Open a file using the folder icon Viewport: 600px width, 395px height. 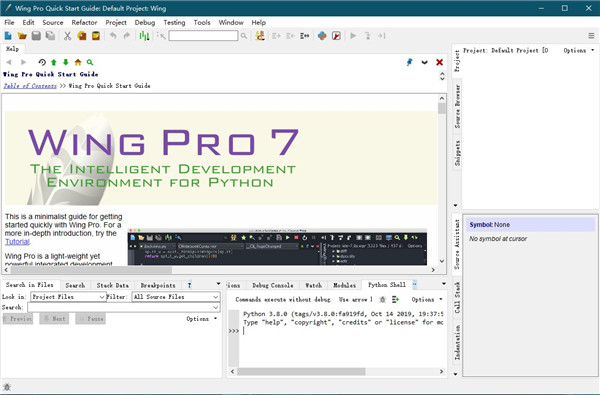click(x=22, y=36)
